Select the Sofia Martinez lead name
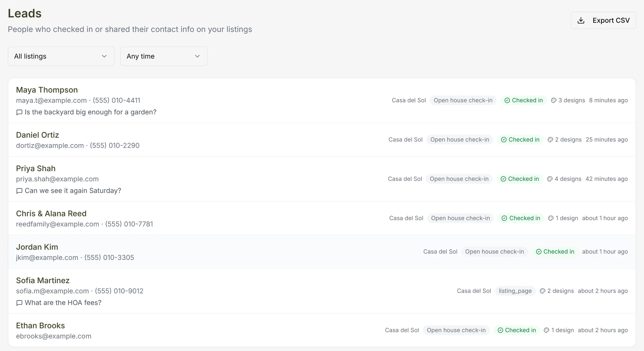Image resolution: width=644 pixels, height=351 pixels. (x=43, y=280)
